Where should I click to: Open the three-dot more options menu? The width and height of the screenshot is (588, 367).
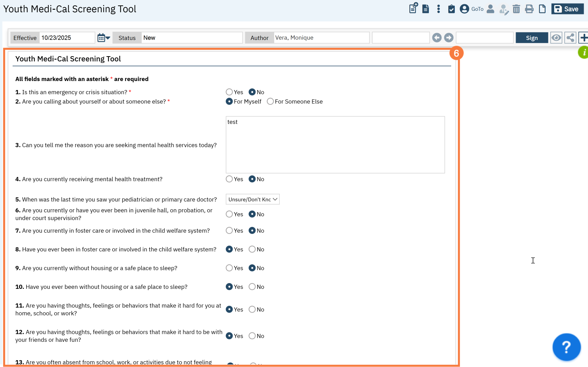point(438,9)
